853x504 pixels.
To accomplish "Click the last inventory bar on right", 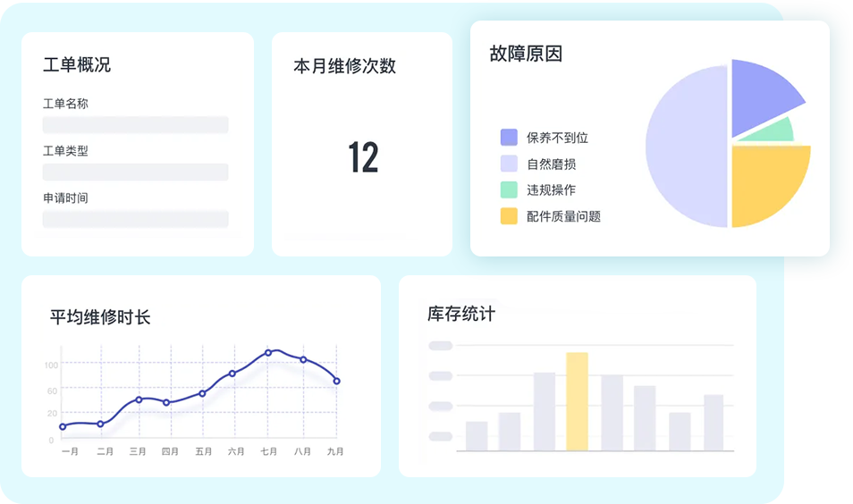I will (x=714, y=423).
